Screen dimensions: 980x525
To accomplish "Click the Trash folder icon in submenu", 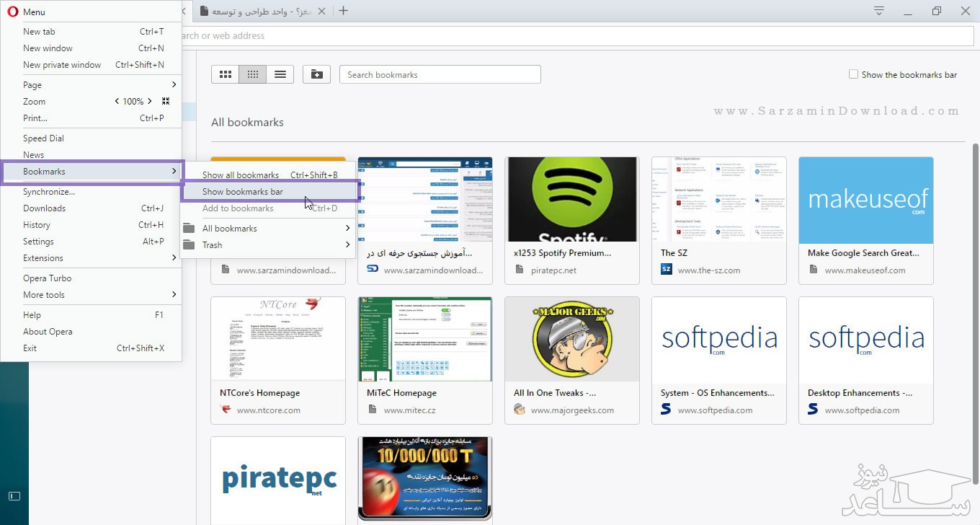I will click(189, 245).
